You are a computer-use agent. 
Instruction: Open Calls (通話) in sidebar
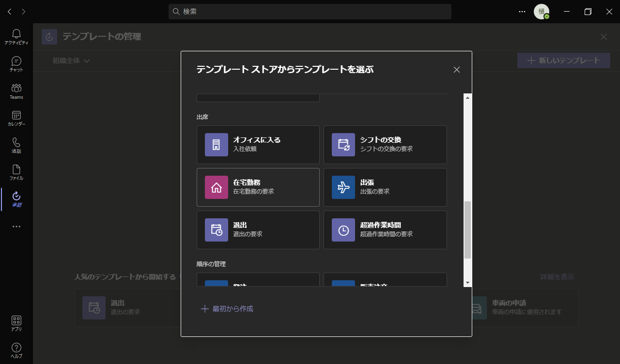pos(16,145)
